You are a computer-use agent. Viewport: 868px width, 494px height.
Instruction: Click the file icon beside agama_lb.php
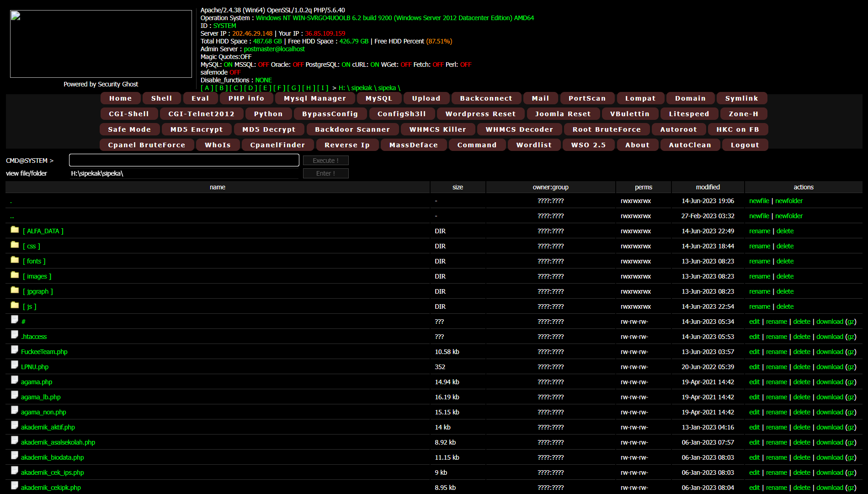point(15,395)
